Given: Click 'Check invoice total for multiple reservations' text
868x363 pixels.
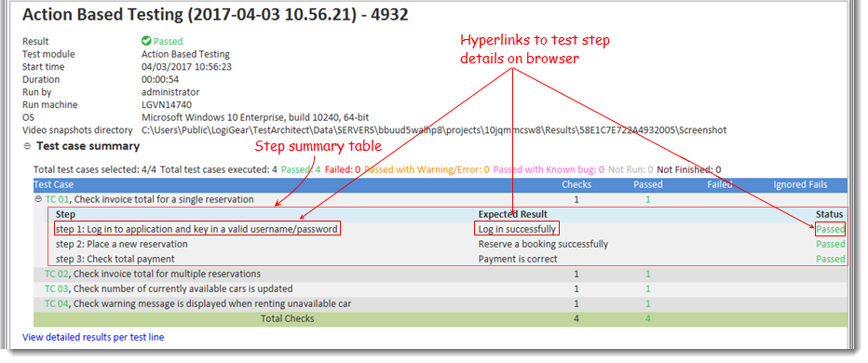Looking at the screenshot, I should [167, 274].
